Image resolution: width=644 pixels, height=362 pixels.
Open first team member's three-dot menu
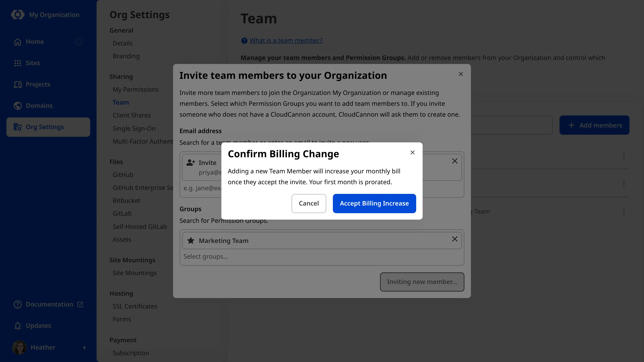coord(624,155)
